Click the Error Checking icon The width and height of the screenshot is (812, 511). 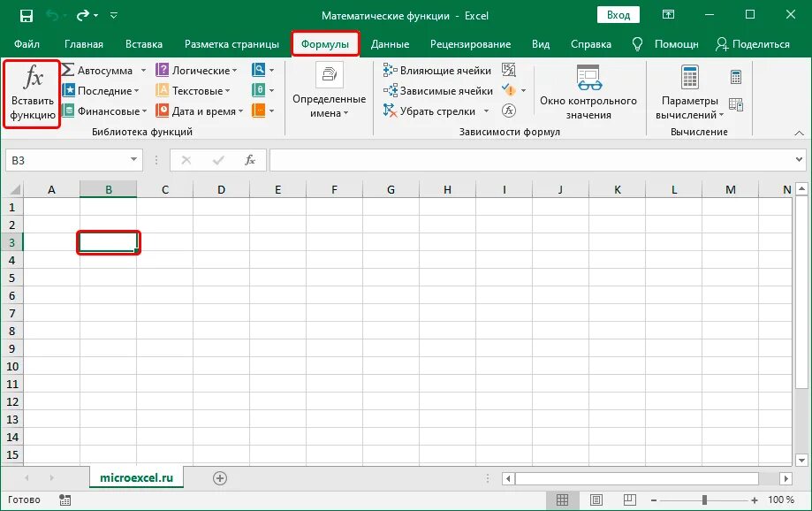[x=509, y=90]
